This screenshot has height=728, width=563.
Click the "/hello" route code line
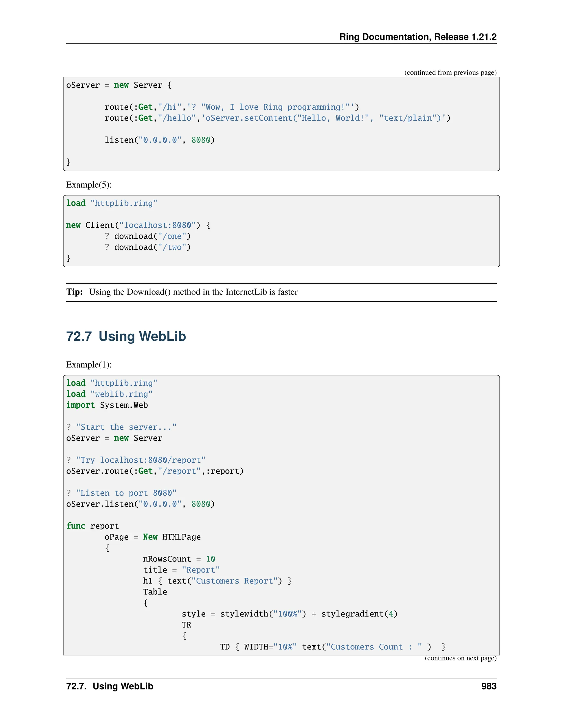(x=277, y=118)
